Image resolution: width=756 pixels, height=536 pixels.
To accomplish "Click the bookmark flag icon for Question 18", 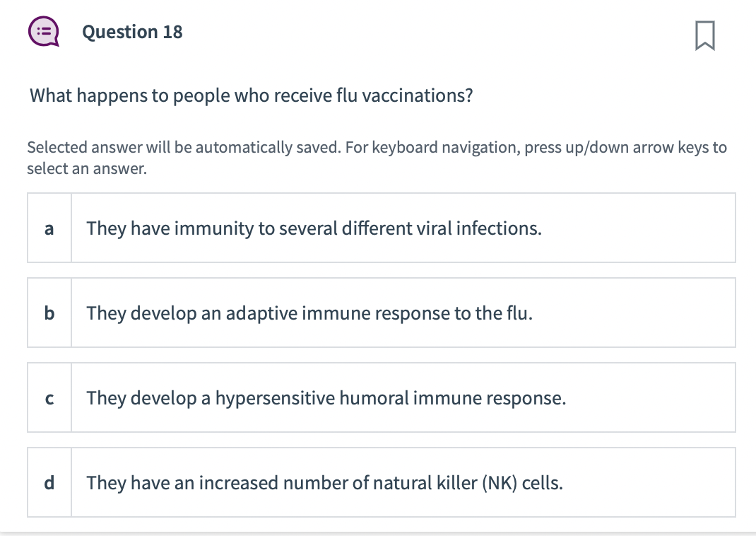I will [704, 35].
